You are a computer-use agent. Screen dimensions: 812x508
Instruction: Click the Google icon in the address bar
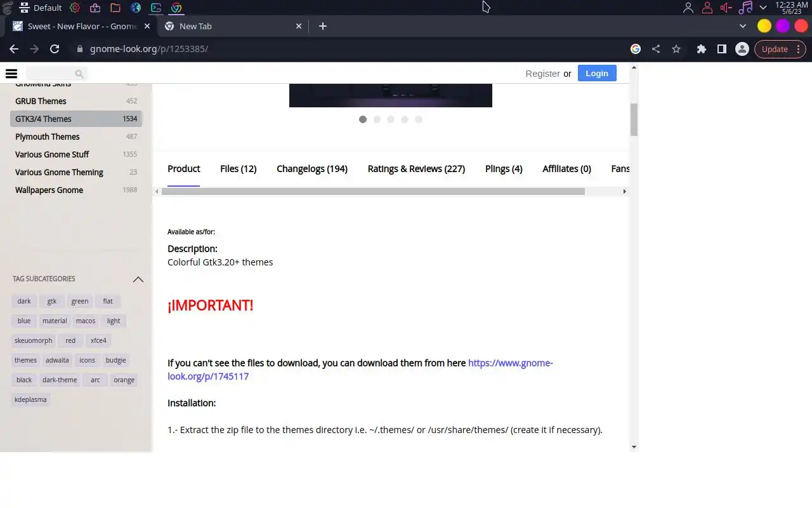coord(636,49)
